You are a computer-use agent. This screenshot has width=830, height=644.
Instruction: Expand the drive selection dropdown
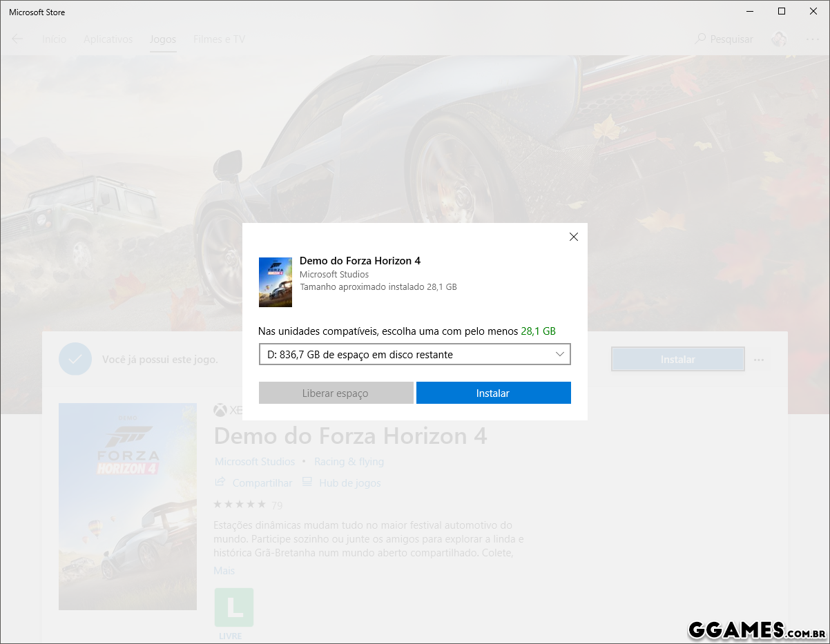coord(414,355)
